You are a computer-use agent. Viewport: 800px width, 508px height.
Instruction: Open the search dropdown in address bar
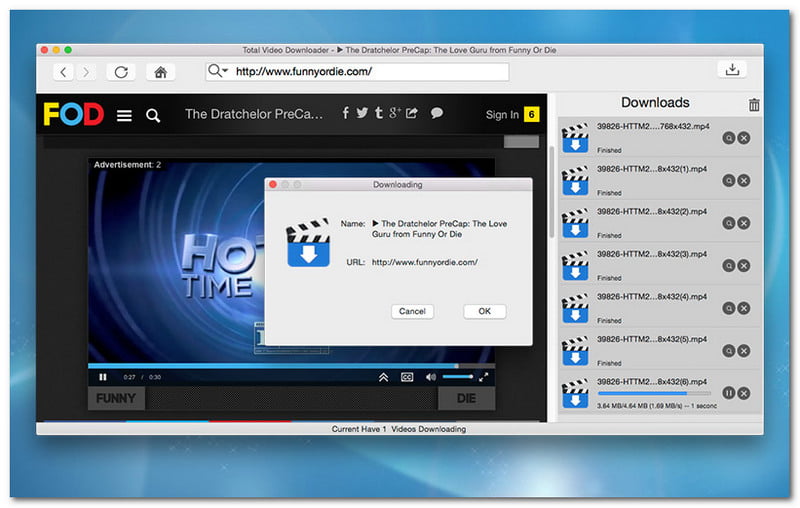tap(218, 71)
